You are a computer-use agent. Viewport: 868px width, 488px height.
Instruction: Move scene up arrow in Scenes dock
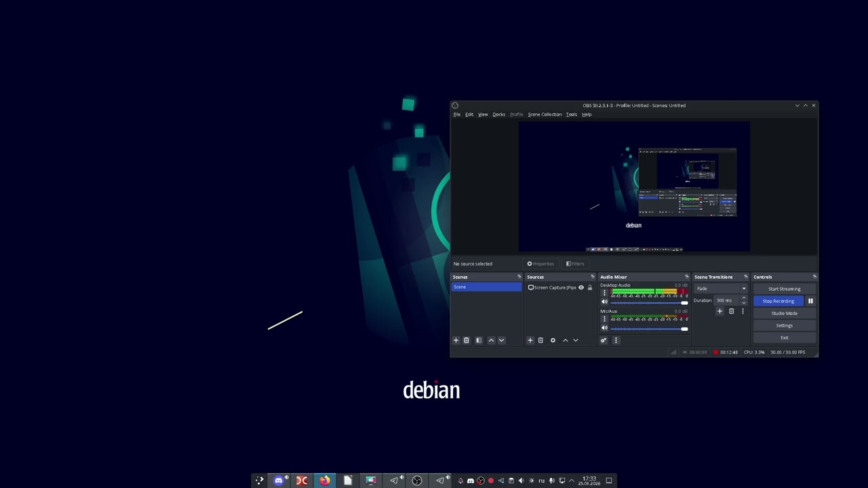(491, 340)
